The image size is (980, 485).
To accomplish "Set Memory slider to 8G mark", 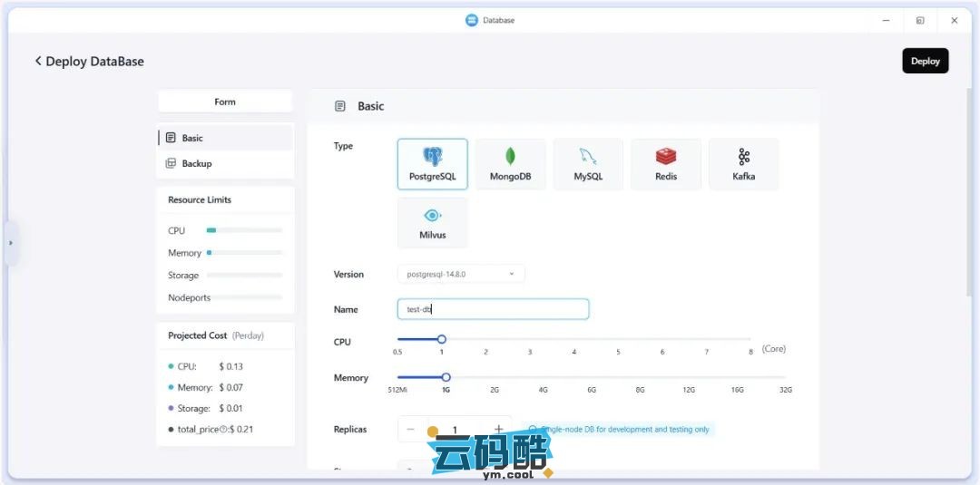I will click(x=641, y=377).
